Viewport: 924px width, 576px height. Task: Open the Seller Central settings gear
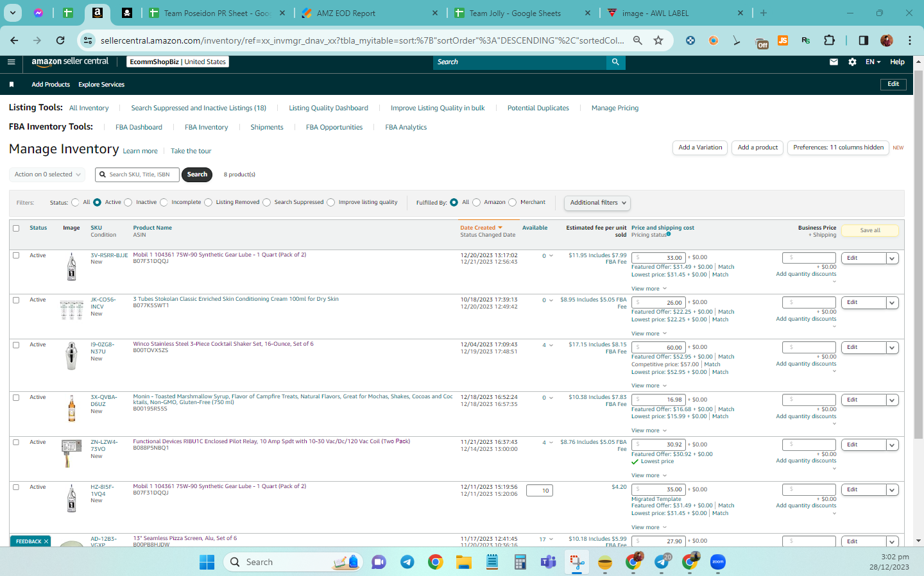point(852,62)
